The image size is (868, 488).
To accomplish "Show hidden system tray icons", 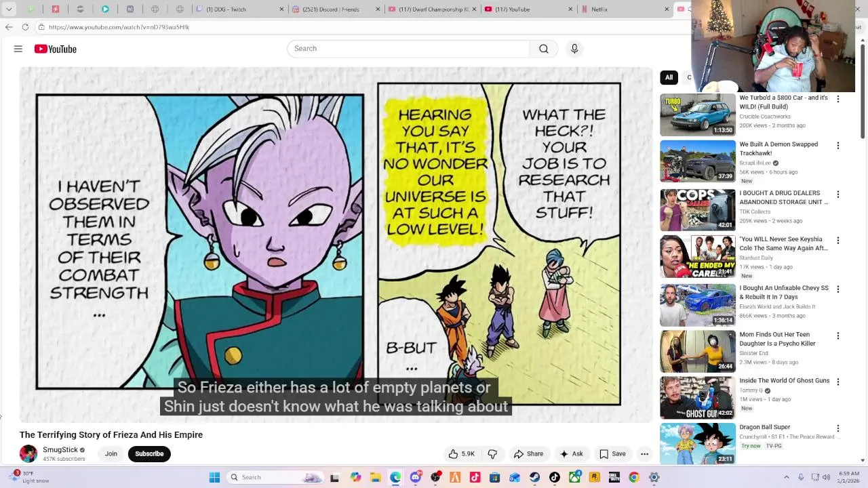I will pos(787,477).
